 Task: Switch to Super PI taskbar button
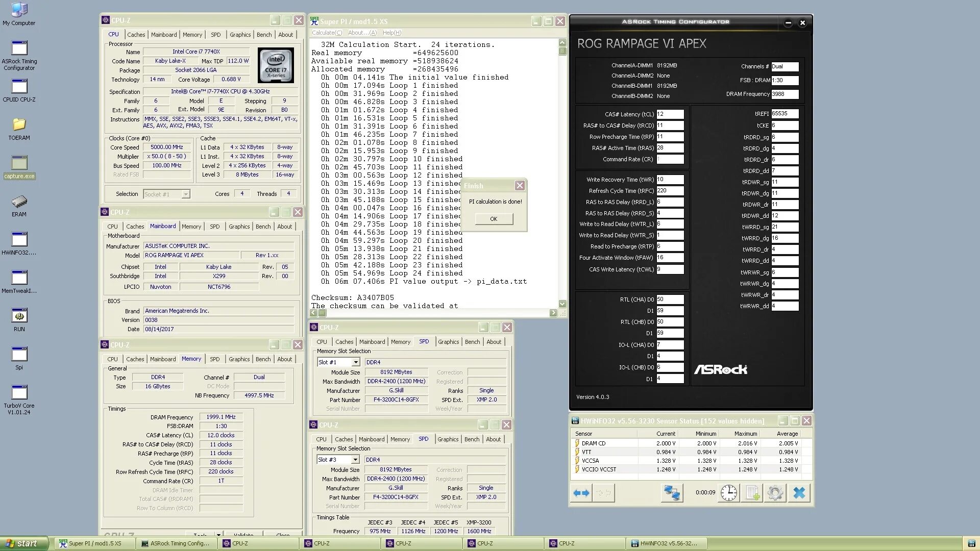[x=95, y=543]
